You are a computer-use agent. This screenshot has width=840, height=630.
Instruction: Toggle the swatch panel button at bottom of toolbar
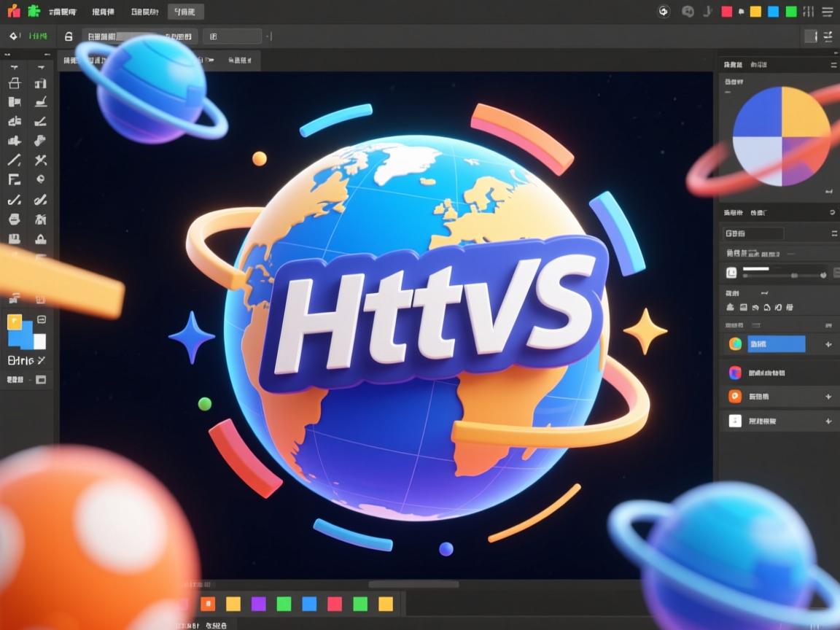(x=42, y=379)
